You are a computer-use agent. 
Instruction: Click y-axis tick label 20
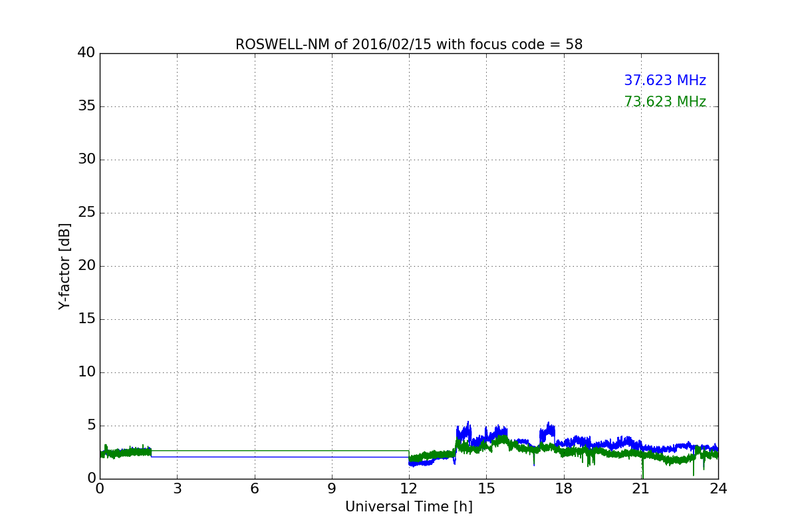(86, 265)
